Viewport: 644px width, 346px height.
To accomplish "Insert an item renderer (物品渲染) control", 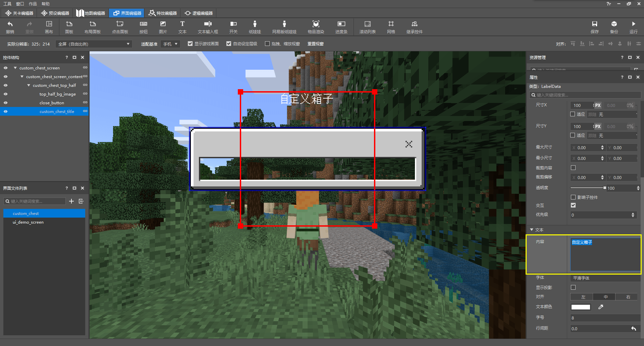I will tap(316, 27).
